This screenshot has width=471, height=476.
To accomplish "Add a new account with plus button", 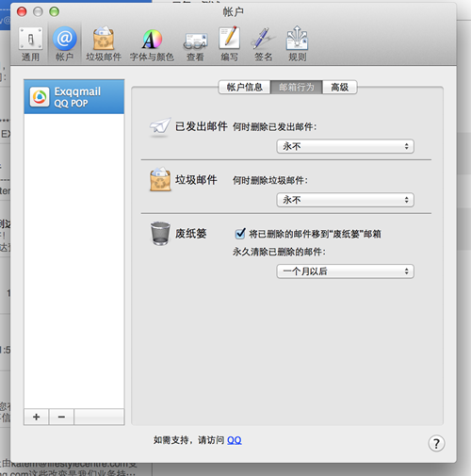I will pyautogui.click(x=37, y=417).
